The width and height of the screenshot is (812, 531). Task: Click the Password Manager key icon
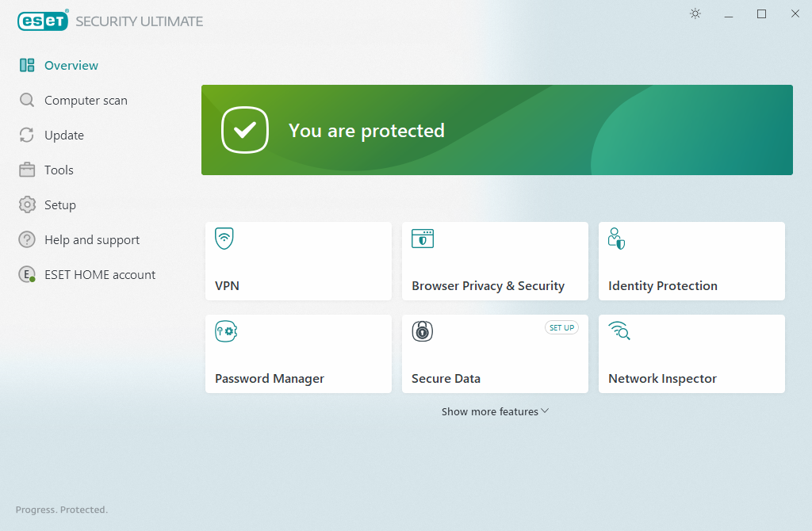226,331
